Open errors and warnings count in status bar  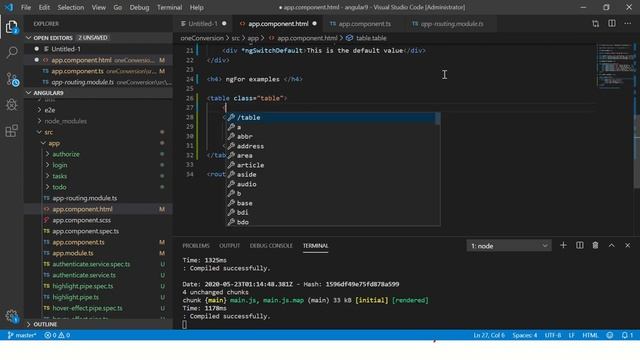pyautogui.click(x=57, y=335)
